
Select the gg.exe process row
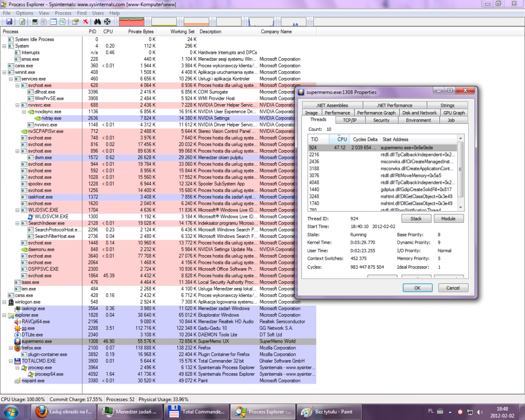coord(158,328)
